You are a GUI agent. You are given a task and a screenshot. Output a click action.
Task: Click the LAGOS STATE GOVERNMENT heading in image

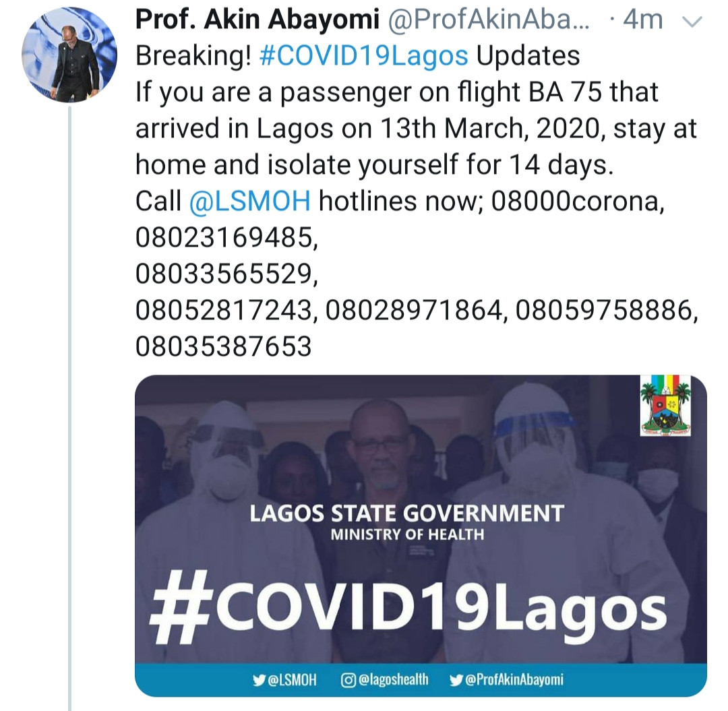[406, 514]
